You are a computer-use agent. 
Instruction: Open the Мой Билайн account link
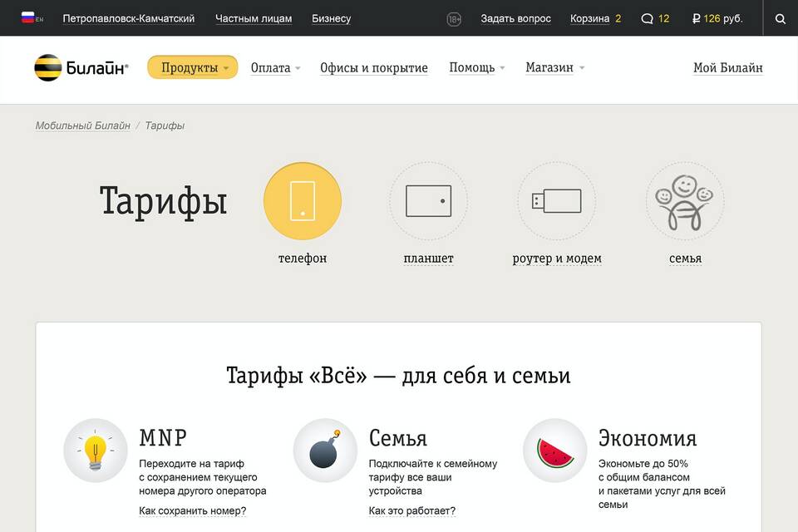tap(727, 68)
